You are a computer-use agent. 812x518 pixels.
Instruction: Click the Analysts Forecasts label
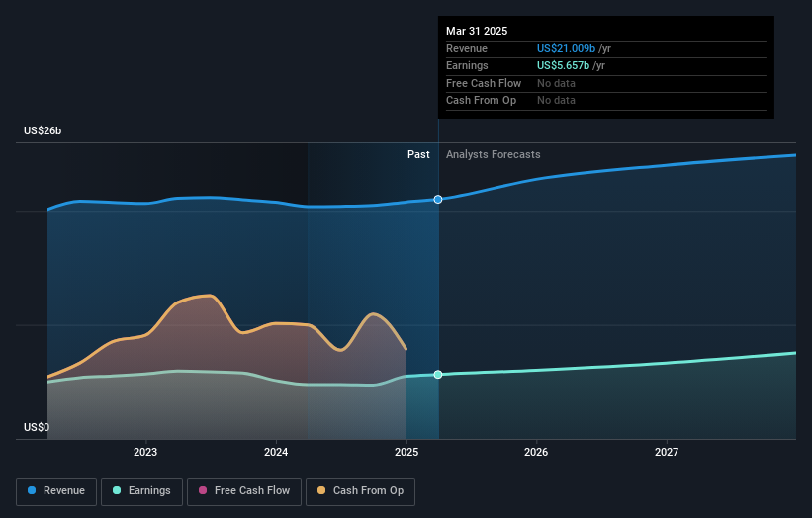493,155
